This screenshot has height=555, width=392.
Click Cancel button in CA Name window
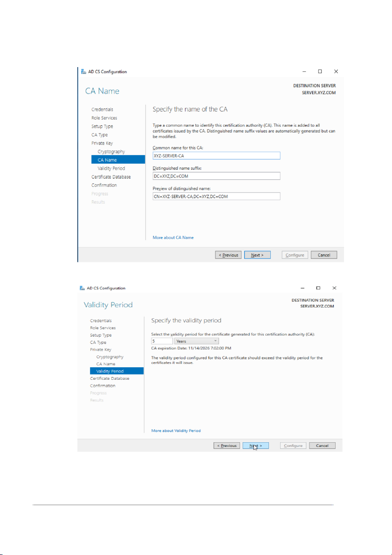pyautogui.click(x=324, y=255)
